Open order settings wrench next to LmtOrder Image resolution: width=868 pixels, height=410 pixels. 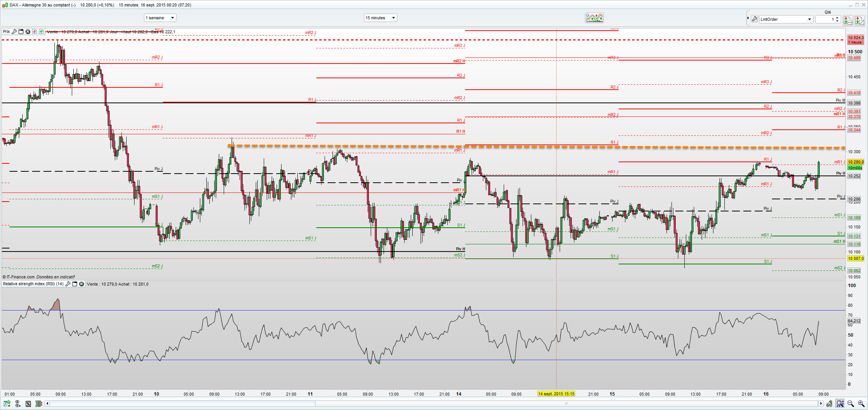pos(754,19)
